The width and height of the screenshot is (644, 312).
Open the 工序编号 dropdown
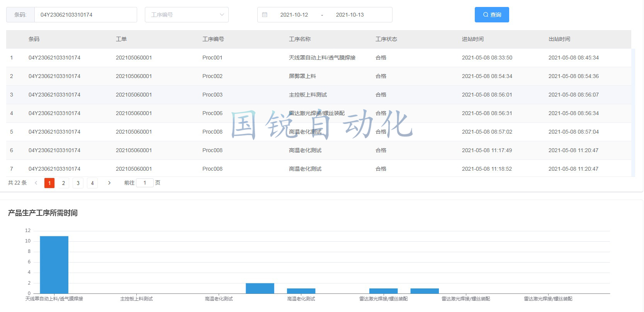(187, 15)
